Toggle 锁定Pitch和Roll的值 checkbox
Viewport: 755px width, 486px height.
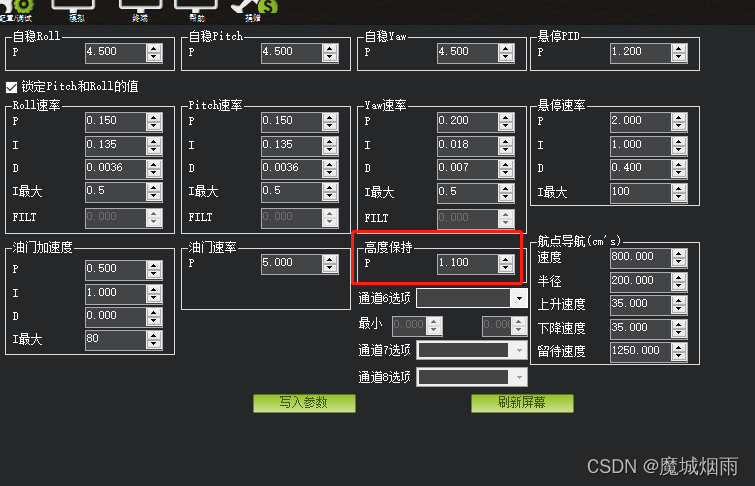12,87
